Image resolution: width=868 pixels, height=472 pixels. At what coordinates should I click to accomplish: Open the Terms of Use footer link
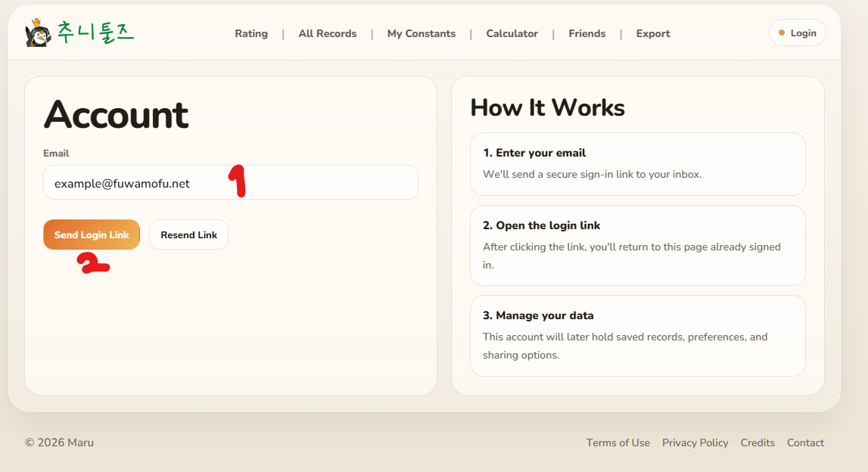(618, 442)
